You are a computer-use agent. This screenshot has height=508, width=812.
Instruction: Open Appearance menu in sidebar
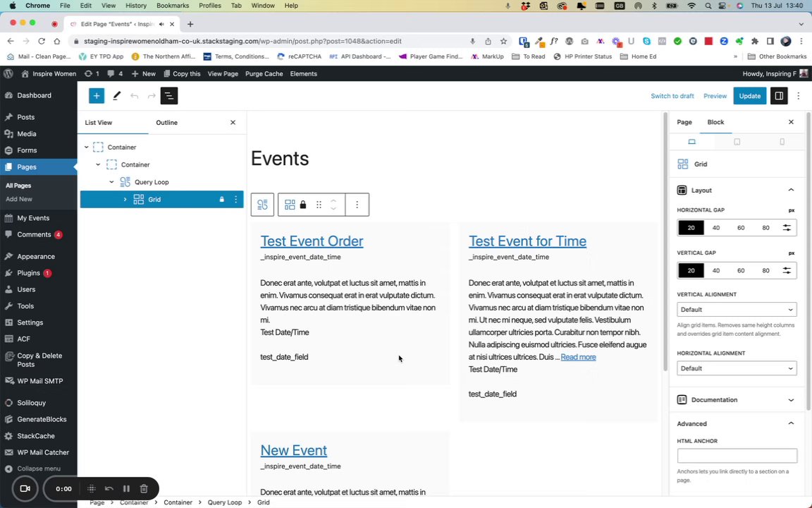click(x=36, y=256)
